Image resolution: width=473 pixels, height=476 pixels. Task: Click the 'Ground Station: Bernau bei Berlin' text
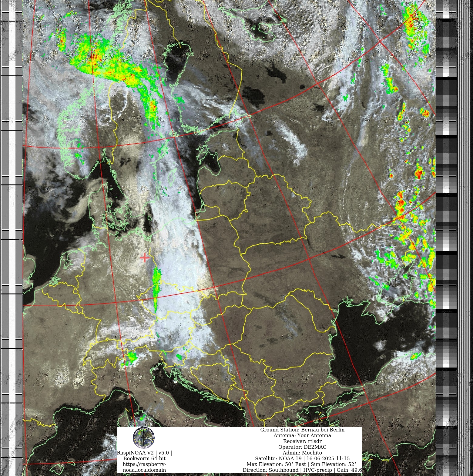tap(302, 430)
